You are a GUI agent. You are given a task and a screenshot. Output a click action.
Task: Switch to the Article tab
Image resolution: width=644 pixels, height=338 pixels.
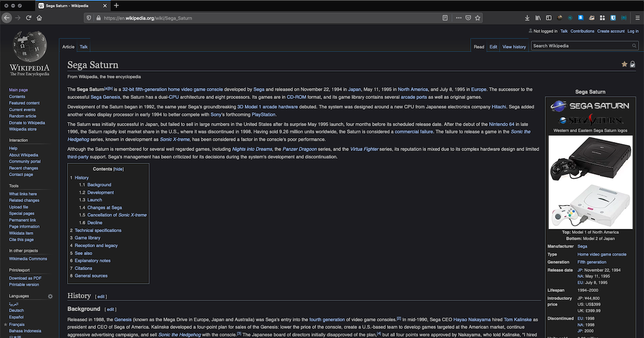tap(68, 47)
